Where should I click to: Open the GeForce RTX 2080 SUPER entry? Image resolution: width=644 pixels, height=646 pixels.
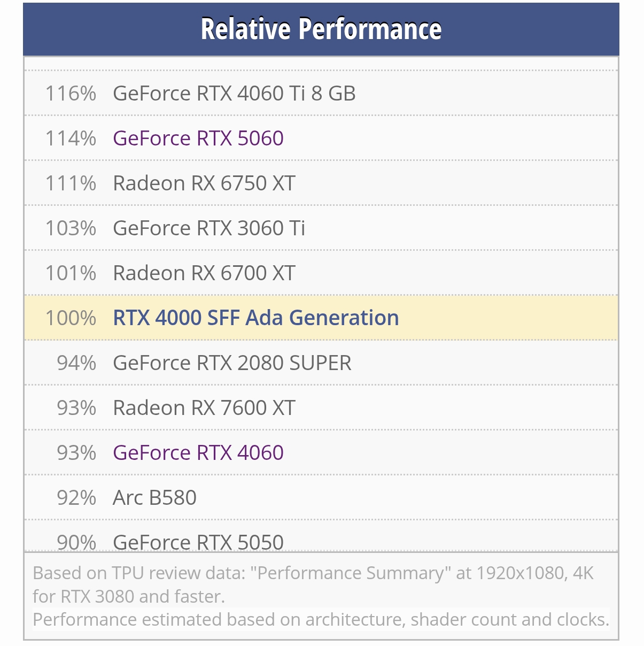pos(232,363)
